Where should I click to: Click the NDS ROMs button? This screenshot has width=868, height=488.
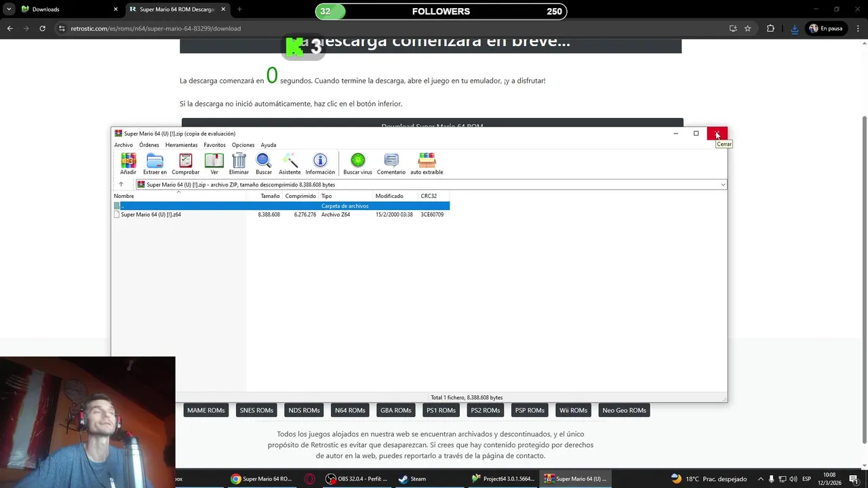(304, 410)
